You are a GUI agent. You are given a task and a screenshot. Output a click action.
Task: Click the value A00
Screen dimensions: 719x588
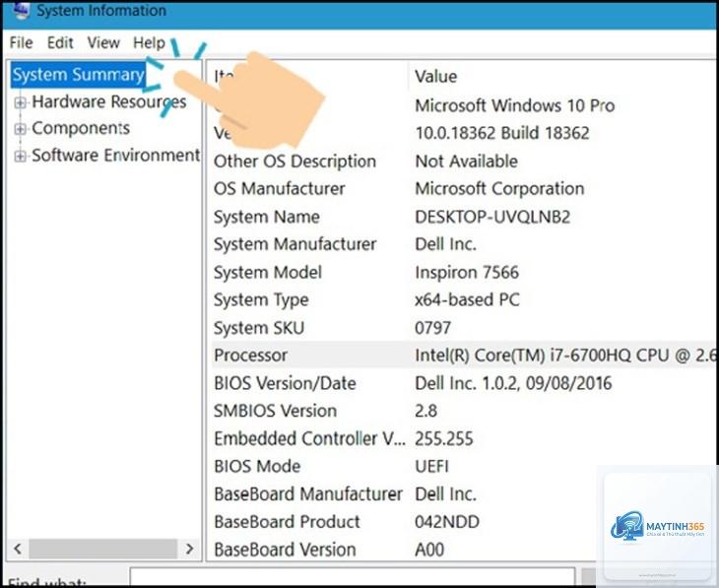[429, 550]
